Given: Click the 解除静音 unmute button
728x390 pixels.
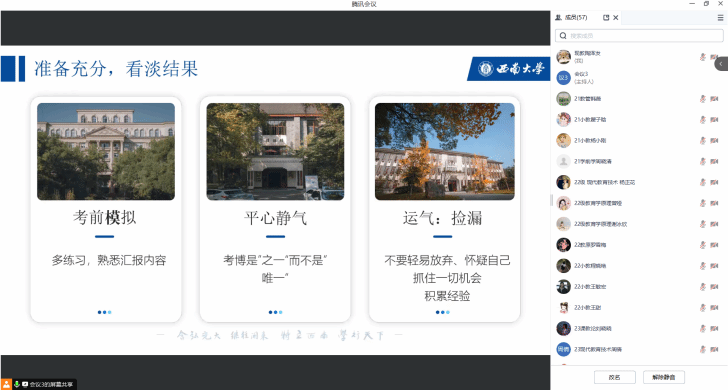Looking at the screenshot, I should point(664,377).
